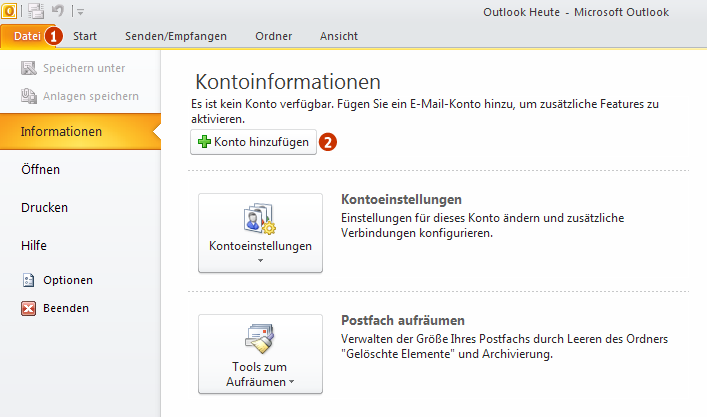The image size is (707, 417).
Task: Click the red Beenden X icon
Action: coord(28,308)
